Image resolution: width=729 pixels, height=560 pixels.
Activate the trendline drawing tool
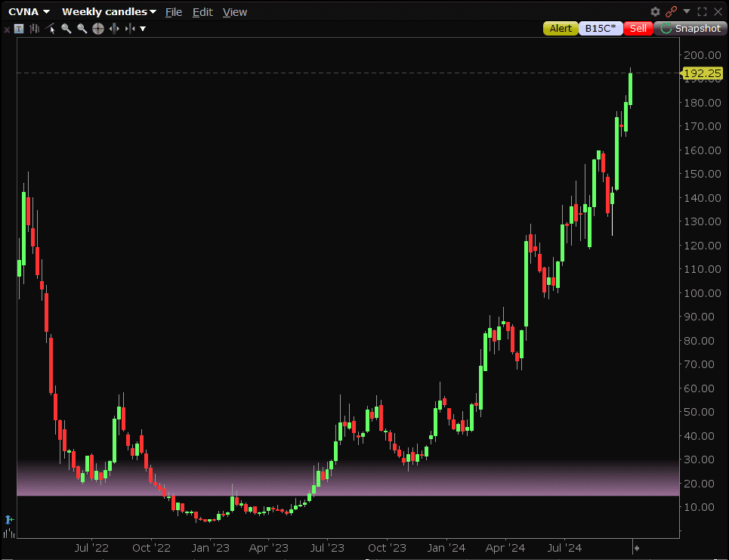tap(50, 29)
